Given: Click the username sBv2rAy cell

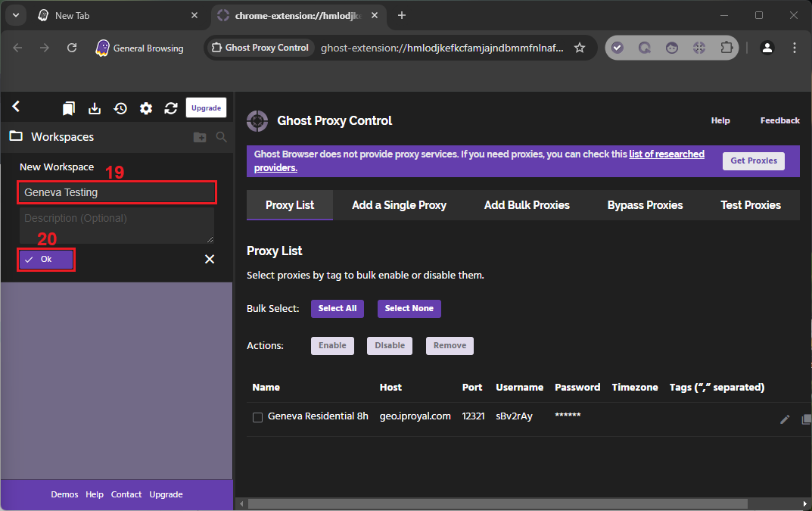Looking at the screenshot, I should [514, 416].
